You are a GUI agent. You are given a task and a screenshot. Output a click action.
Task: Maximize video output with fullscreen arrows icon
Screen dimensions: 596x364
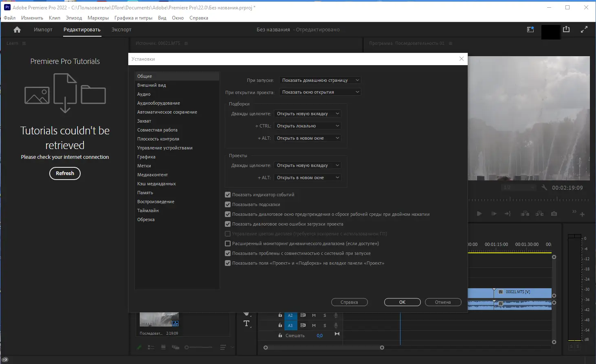(584, 29)
